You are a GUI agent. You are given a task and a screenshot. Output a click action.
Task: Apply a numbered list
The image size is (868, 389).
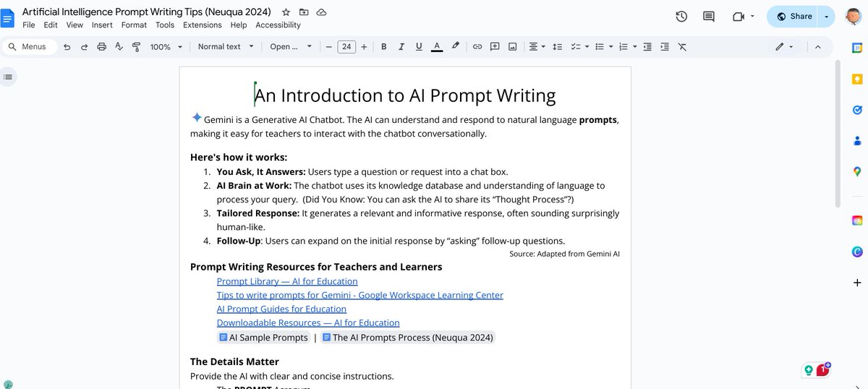click(x=623, y=46)
